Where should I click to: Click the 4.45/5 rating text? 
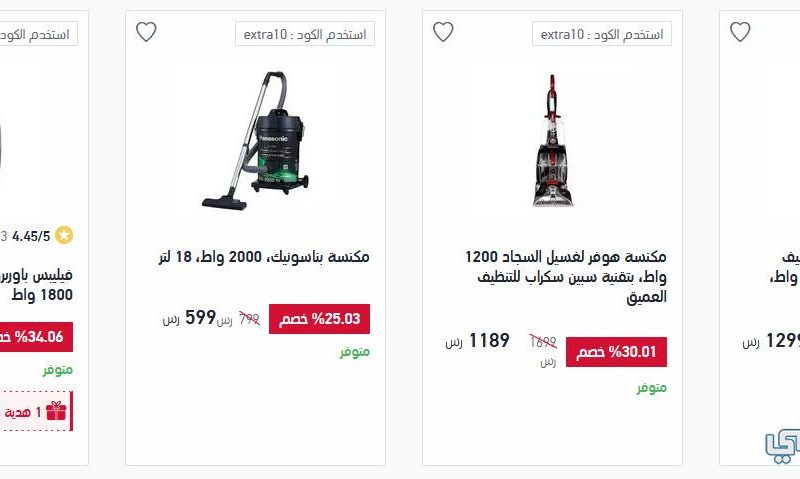[x=31, y=236]
